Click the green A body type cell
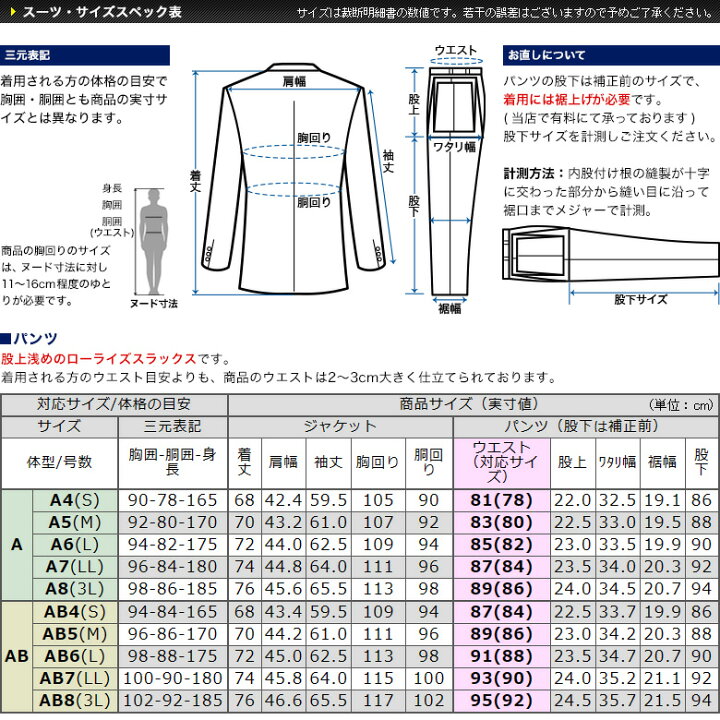This screenshot has height=720, width=720. click(x=16, y=544)
